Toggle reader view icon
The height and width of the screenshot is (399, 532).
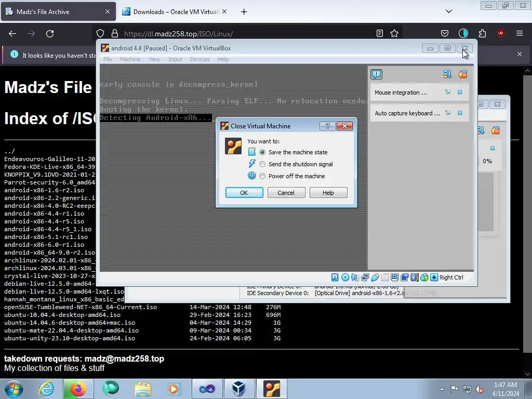coord(380,33)
